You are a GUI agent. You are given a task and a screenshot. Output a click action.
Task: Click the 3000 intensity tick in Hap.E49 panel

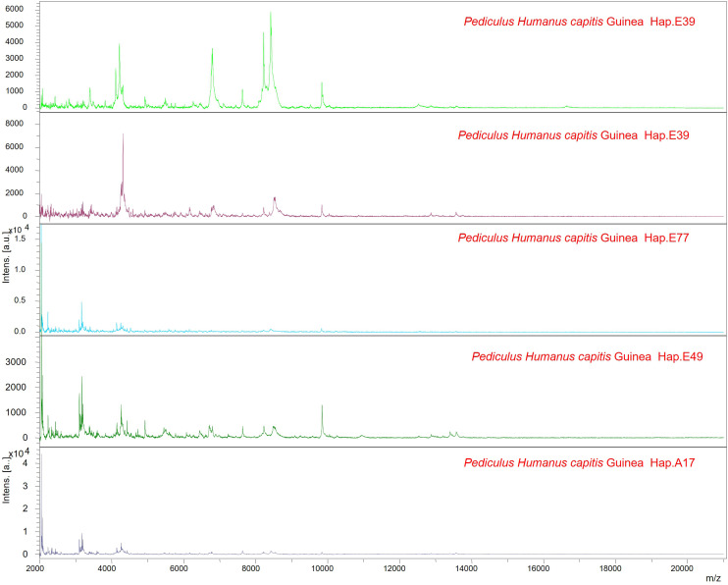click(x=16, y=362)
